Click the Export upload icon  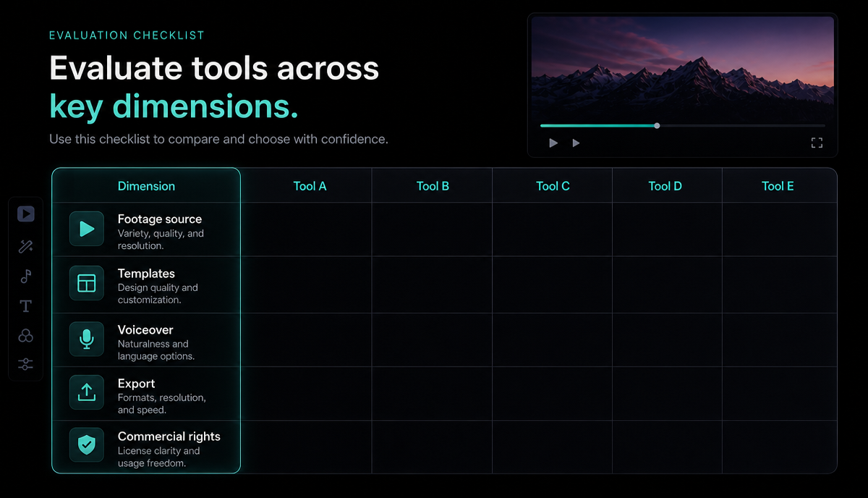(87, 392)
